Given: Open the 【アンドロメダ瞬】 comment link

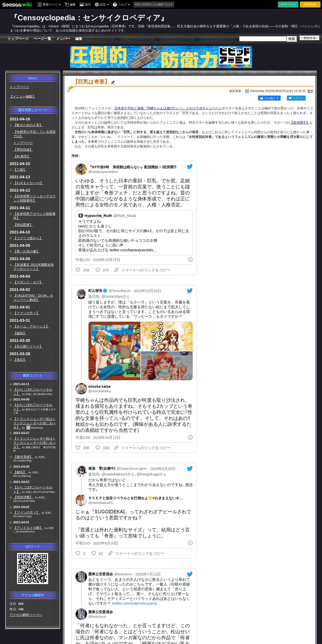Looking at the screenshot, I should (x=28, y=528).
